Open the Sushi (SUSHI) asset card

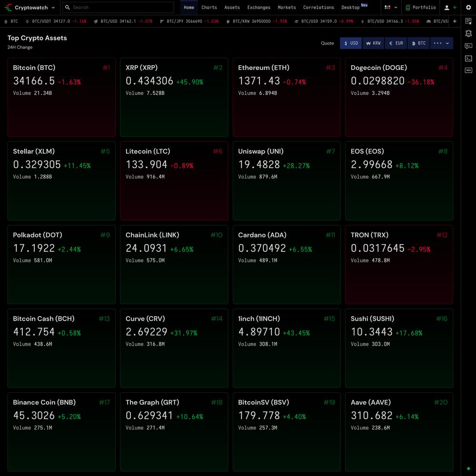pos(399,348)
